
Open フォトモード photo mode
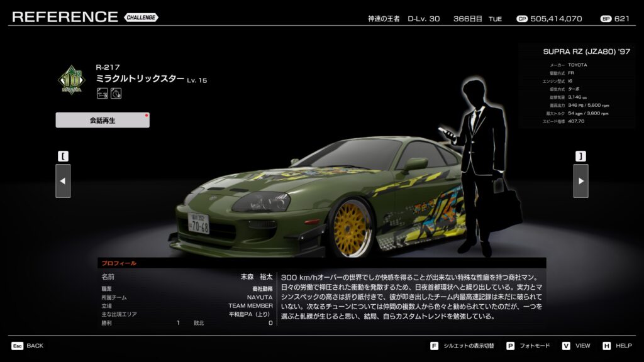coord(535,346)
